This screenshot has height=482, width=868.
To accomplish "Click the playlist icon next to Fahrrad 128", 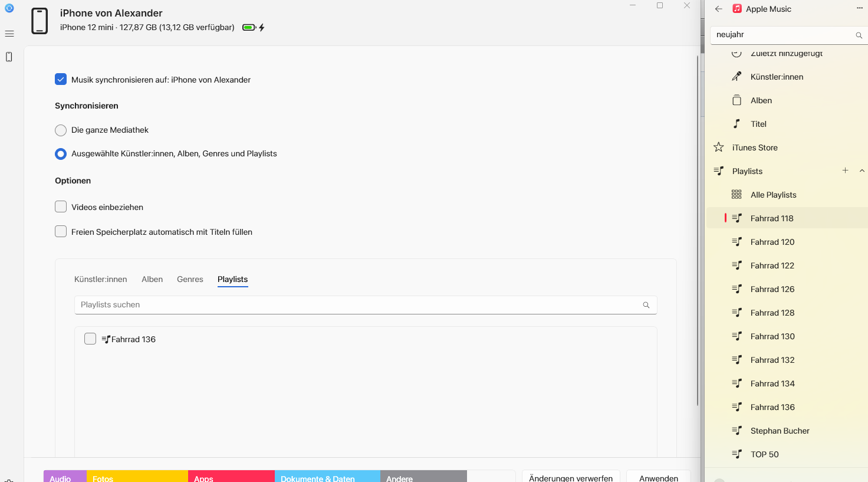I will 737,313.
